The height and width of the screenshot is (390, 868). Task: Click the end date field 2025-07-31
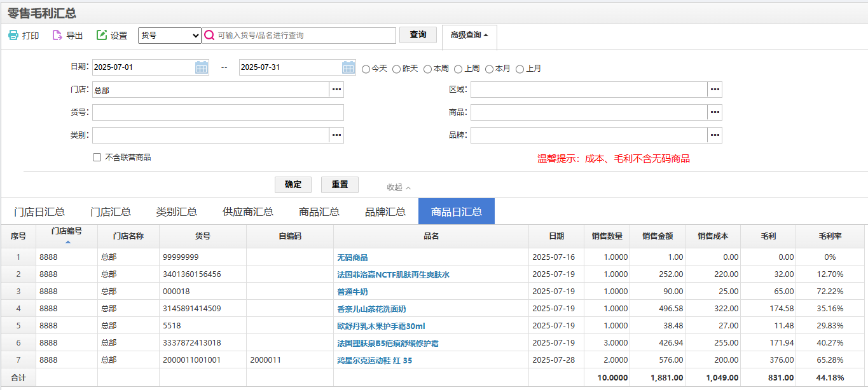290,67
